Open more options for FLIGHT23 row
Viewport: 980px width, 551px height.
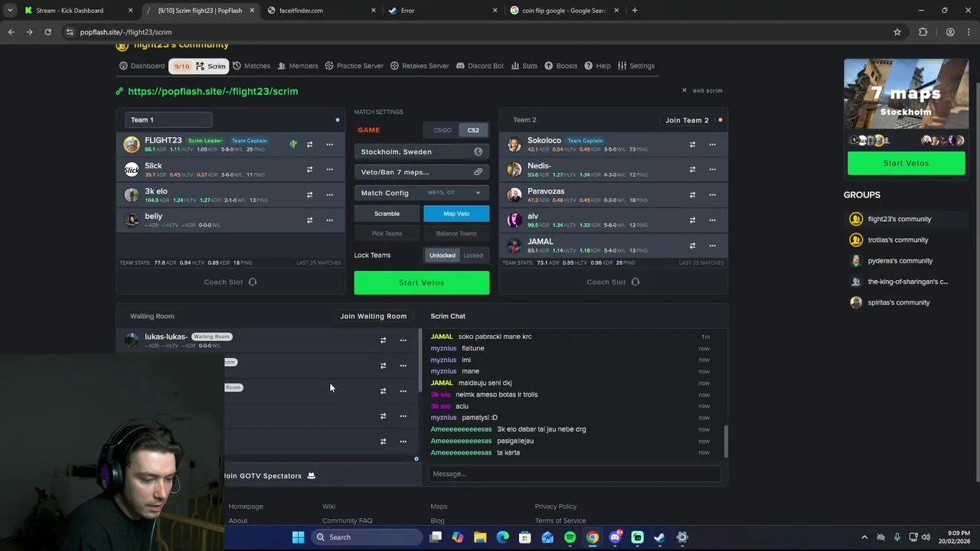(x=329, y=145)
